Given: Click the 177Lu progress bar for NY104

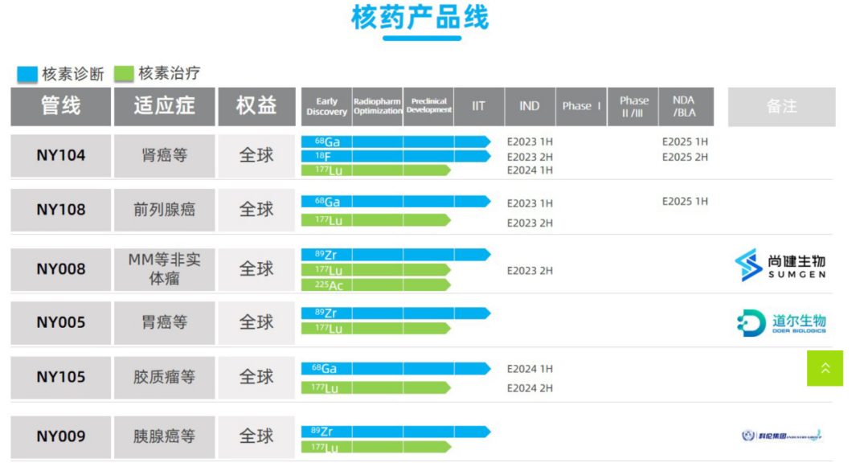Looking at the screenshot, I should coord(376,170).
